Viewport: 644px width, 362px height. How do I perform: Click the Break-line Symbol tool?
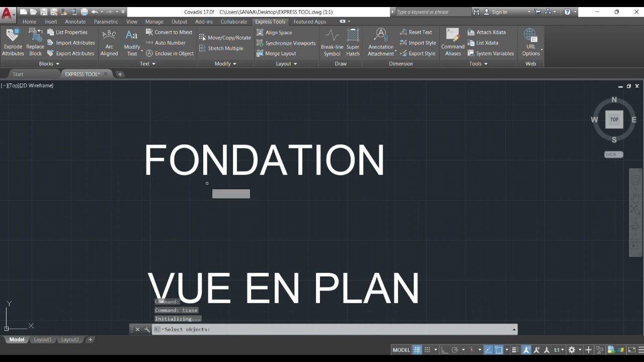332,42
